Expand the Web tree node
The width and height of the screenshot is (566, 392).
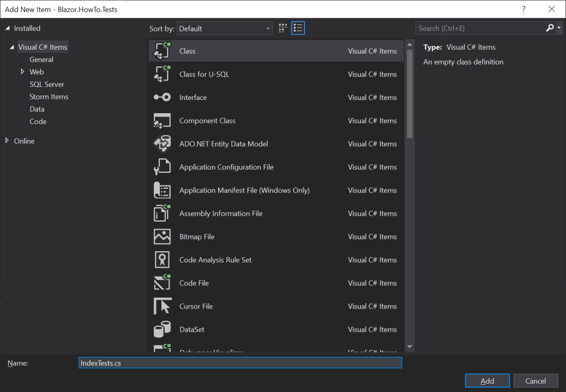pyautogui.click(x=23, y=72)
